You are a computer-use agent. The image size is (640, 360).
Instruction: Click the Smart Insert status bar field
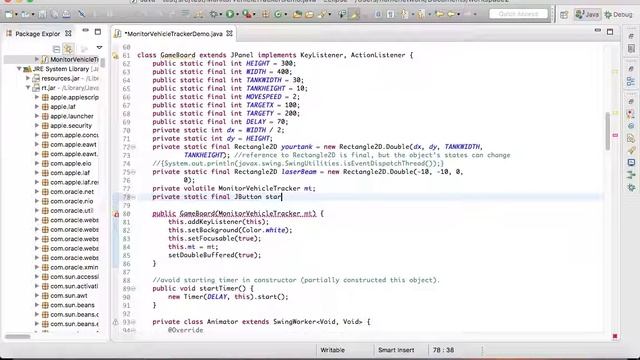(x=396, y=350)
